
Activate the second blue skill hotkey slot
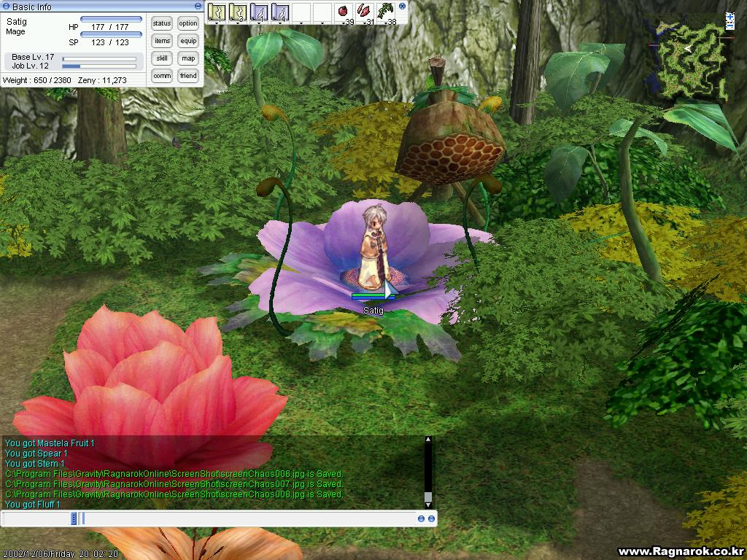coord(279,12)
